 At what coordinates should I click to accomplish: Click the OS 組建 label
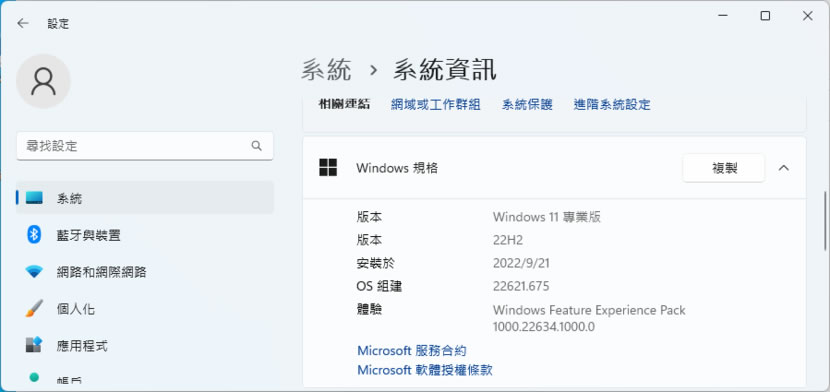click(380, 286)
